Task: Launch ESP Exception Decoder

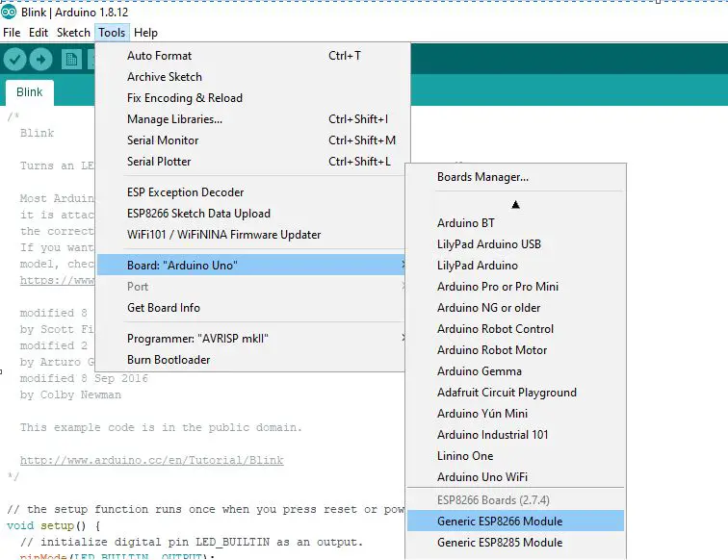Action: [251, 192]
